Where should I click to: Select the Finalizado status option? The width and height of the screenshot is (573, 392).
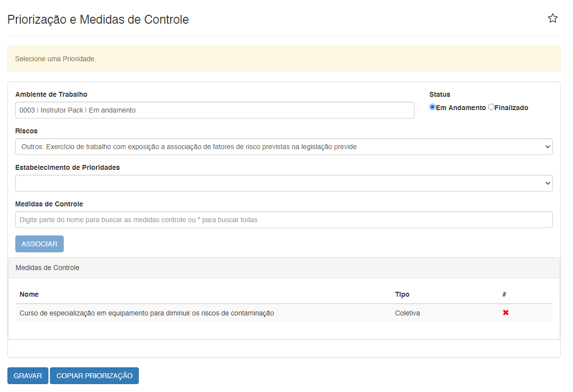click(x=491, y=107)
